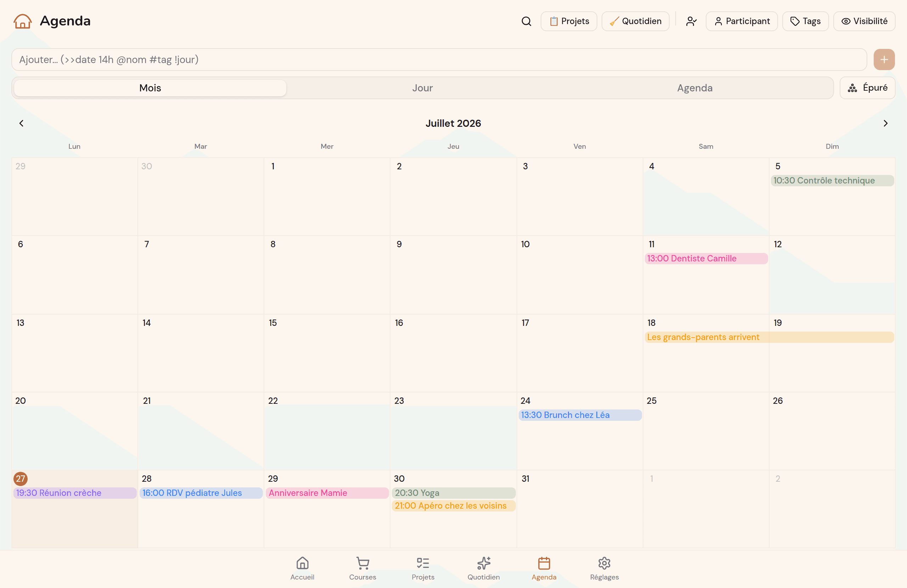907x588 pixels.
Task: Open the Tags filter dropdown
Action: click(x=805, y=21)
